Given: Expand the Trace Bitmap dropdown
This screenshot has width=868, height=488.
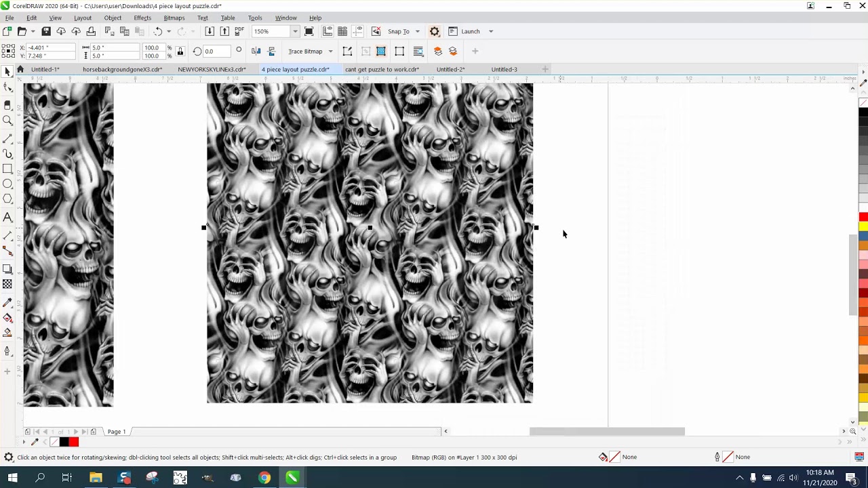Looking at the screenshot, I should [x=330, y=52].
